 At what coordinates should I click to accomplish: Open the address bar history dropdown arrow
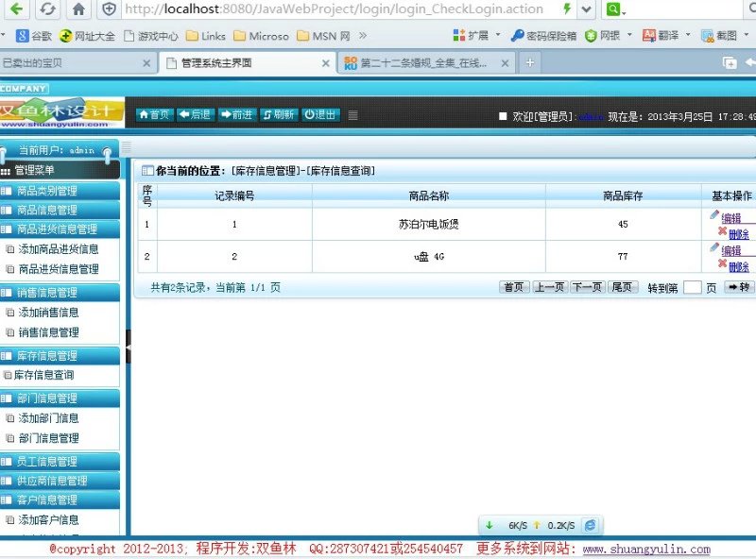click(x=586, y=8)
